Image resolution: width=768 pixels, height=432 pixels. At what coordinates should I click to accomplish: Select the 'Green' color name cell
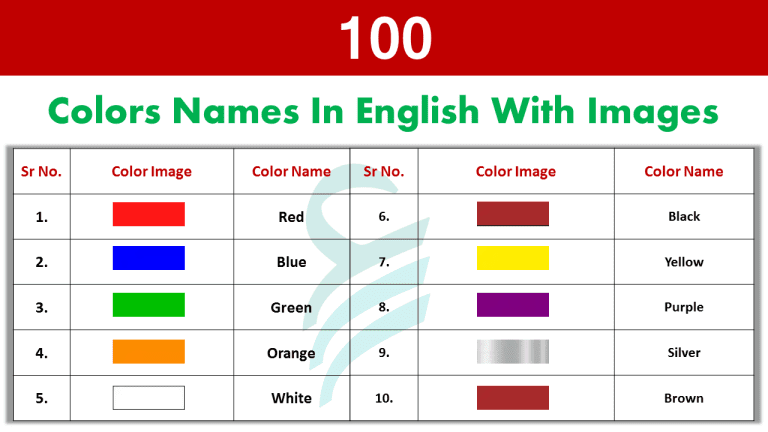click(291, 308)
